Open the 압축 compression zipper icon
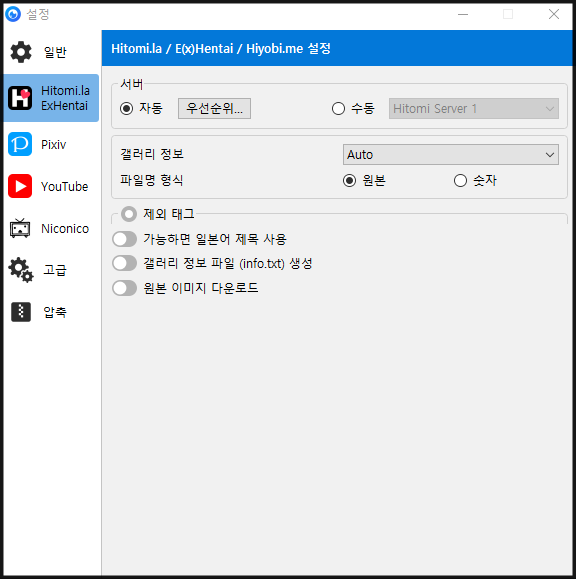The height and width of the screenshot is (579, 576). tap(21, 312)
